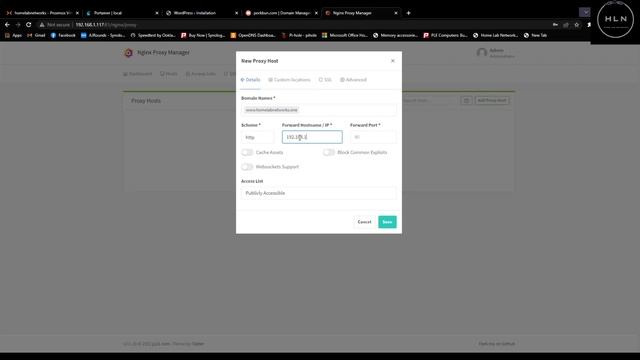640x360 pixels.
Task: Click the browser address bar URL
Action: click(106, 25)
